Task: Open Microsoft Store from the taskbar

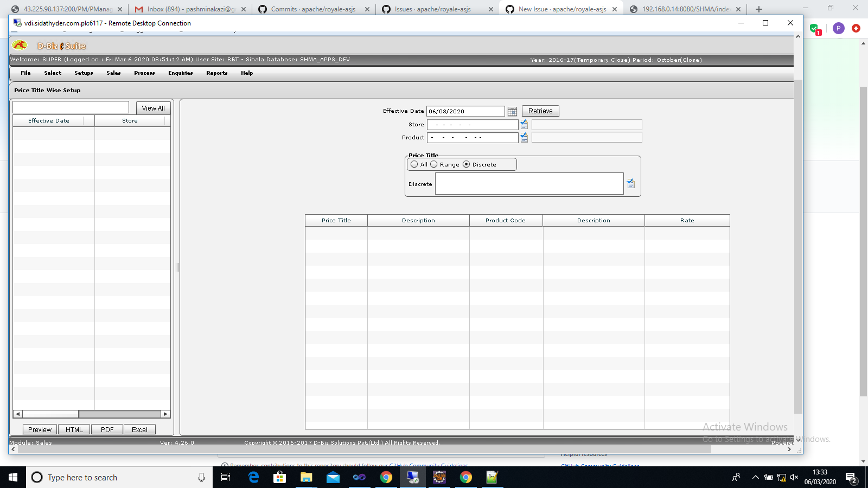Action: click(x=279, y=477)
